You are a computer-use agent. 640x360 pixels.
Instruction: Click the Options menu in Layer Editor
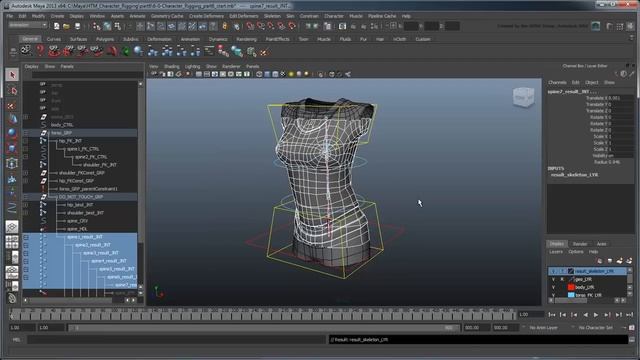pos(576,252)
